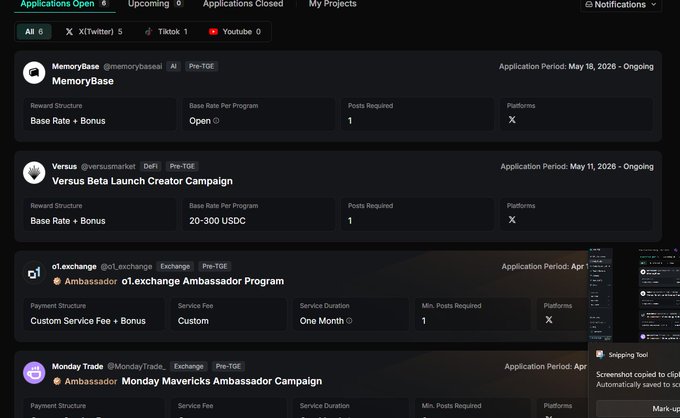Viewport: 680px width, 418px height.
Task: Click X platform icon on MemoryBase card
Action: pos(512,120)
